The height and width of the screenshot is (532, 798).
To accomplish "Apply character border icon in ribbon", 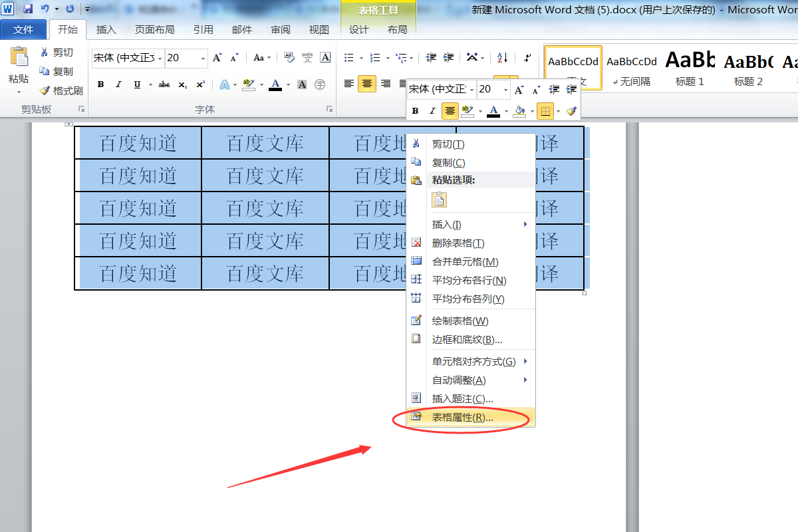I will [x=325, y=58].
